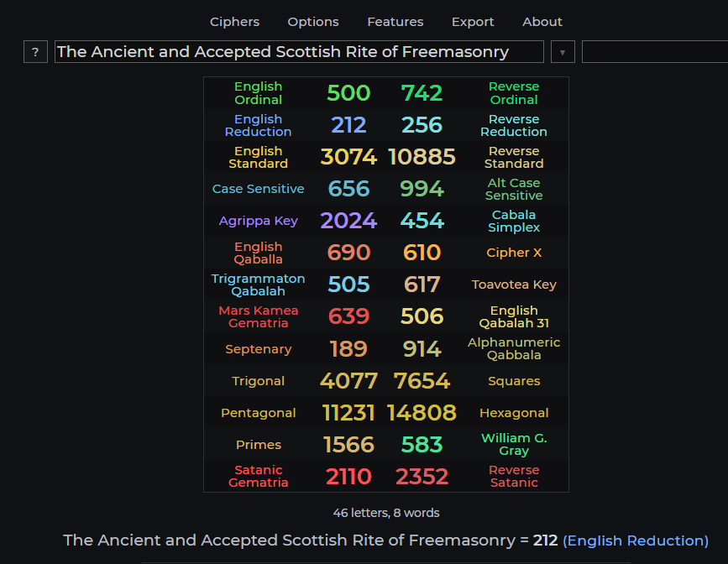728x564 pixels.
Task: Click the Hexagonal cipher label
Action: (x=514, y=413)
